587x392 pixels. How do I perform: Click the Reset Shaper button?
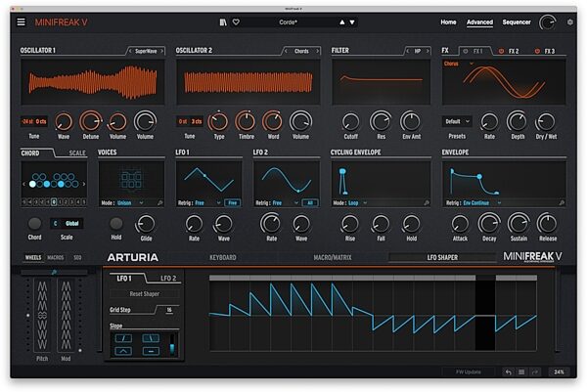144,294
